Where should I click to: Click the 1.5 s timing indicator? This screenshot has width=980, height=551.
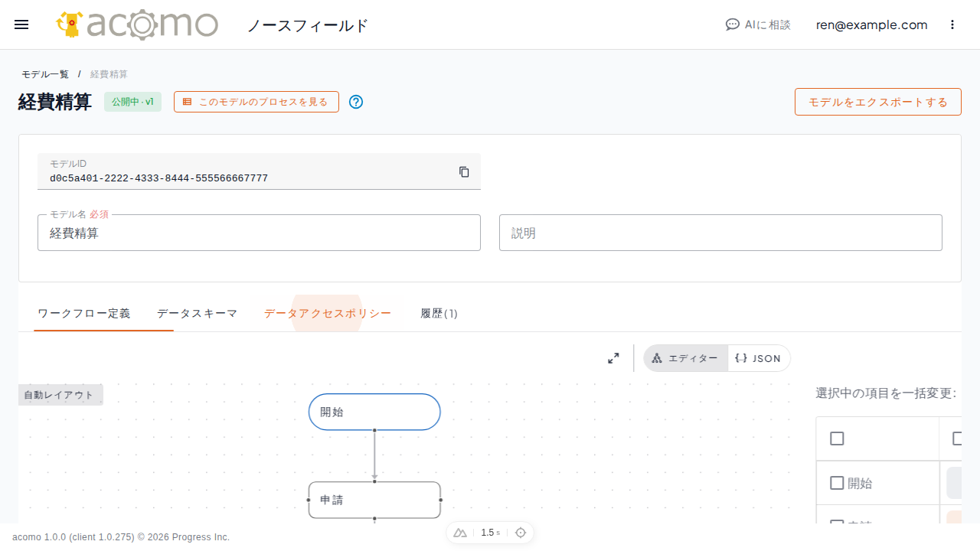pos(491,533)
